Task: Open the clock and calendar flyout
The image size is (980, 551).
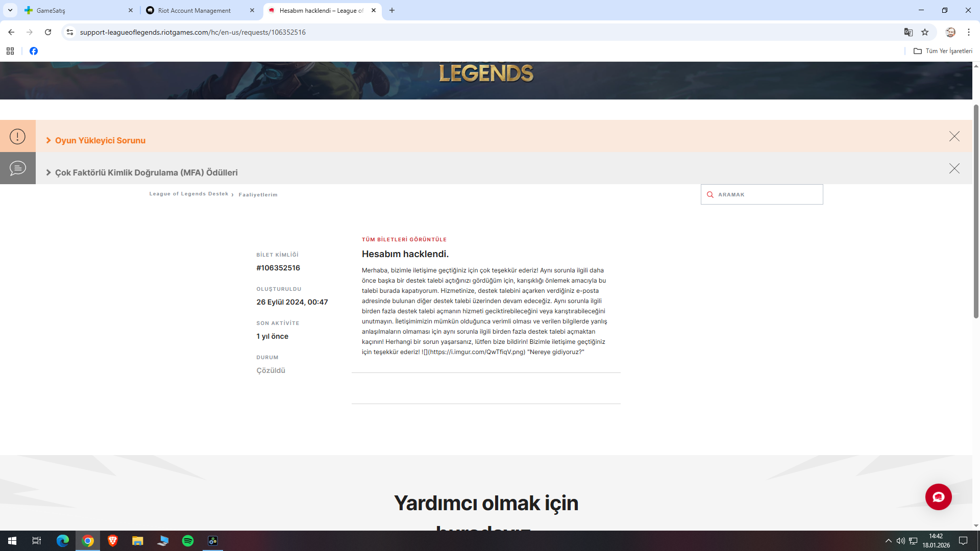Action: tap(936, 541)
